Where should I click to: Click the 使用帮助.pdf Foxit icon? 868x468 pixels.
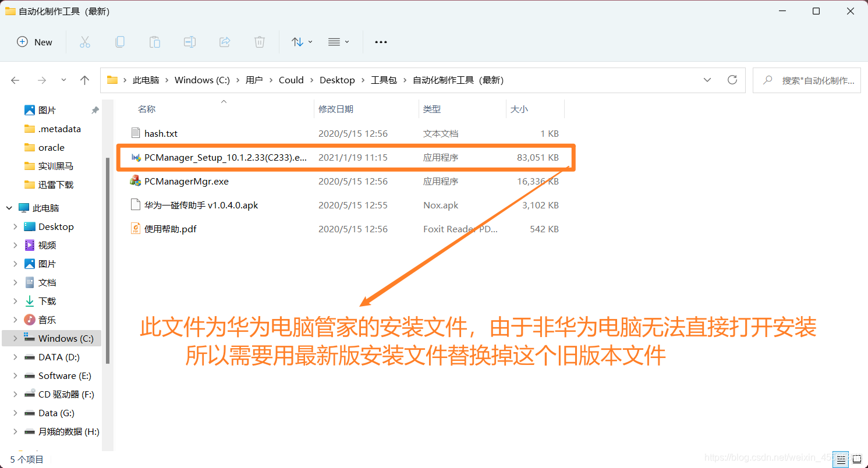click(x=136, y=229)
